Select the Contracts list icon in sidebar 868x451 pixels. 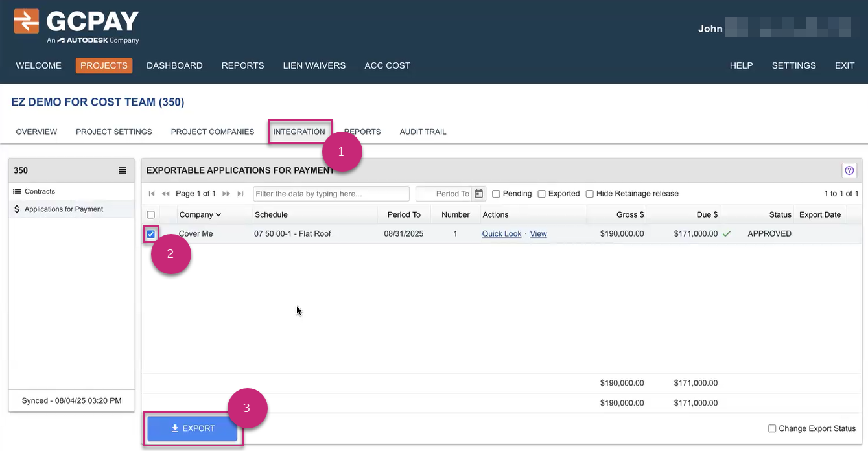click(17, 191)
